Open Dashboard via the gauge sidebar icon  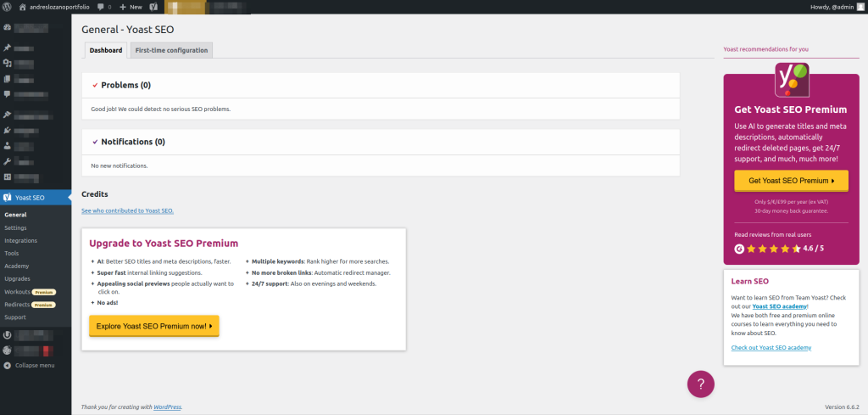click(7, 27)
